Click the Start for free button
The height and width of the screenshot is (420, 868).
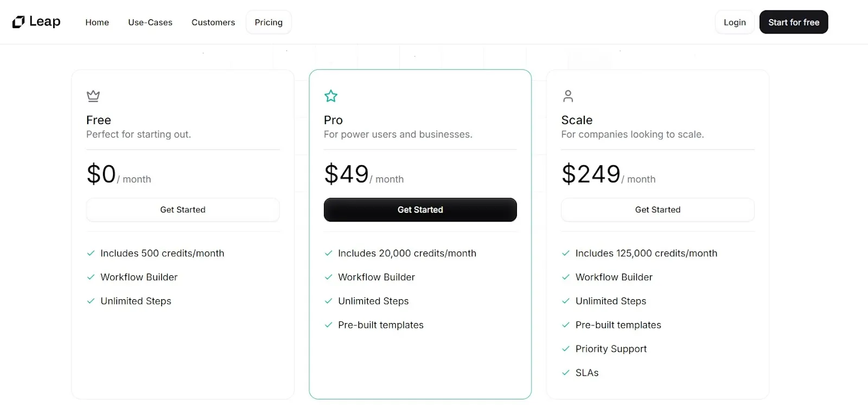pyautogui.click(x=793, y=22)
